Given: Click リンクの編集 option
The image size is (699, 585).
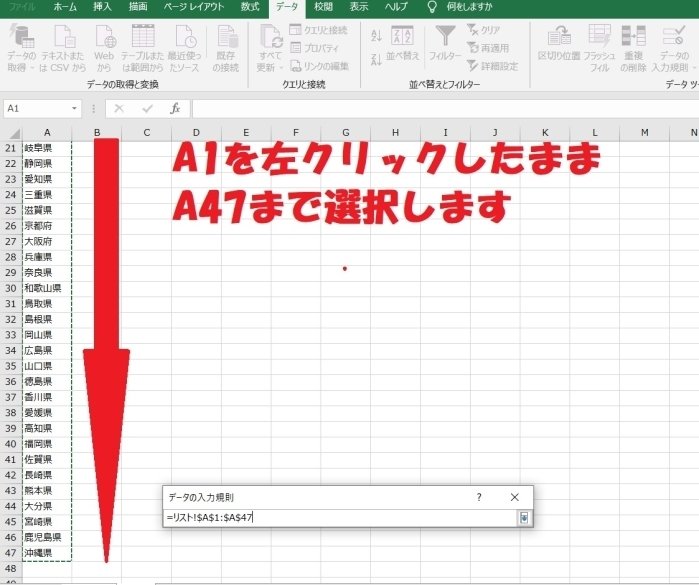Looking at the screenshot, I should (x=319, y=66).
